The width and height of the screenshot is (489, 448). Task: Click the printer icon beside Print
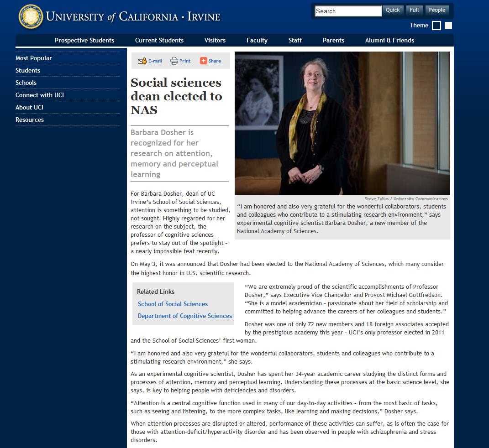(174, 61)
